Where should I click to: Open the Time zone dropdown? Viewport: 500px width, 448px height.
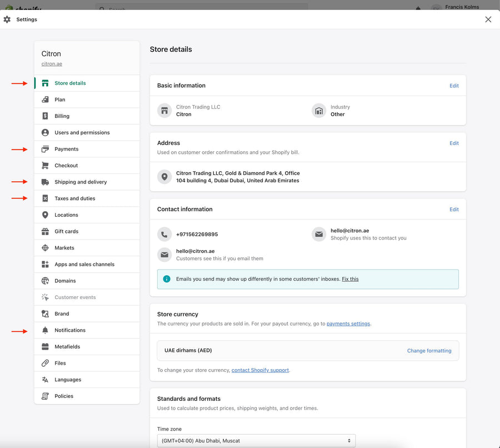tap(256, 441)
